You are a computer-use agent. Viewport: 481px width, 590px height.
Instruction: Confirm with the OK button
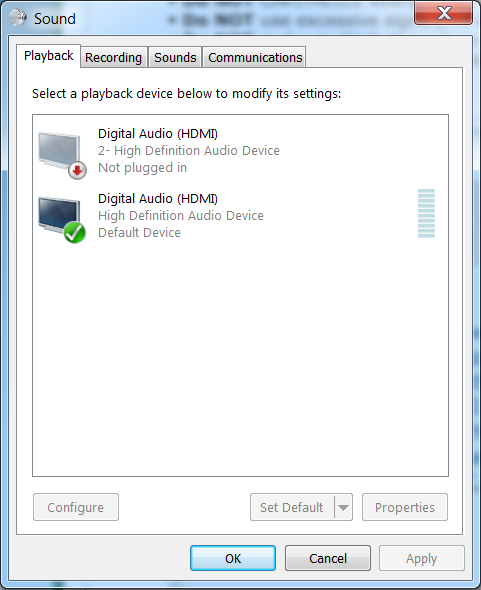pyautogui.click(x=233, y=558)
